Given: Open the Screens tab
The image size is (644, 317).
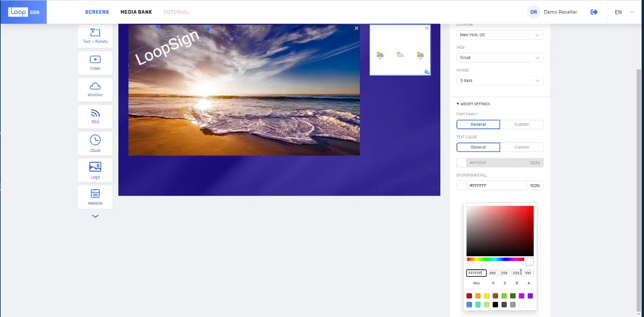Looking at the screenshot, I should click(97, 12).
